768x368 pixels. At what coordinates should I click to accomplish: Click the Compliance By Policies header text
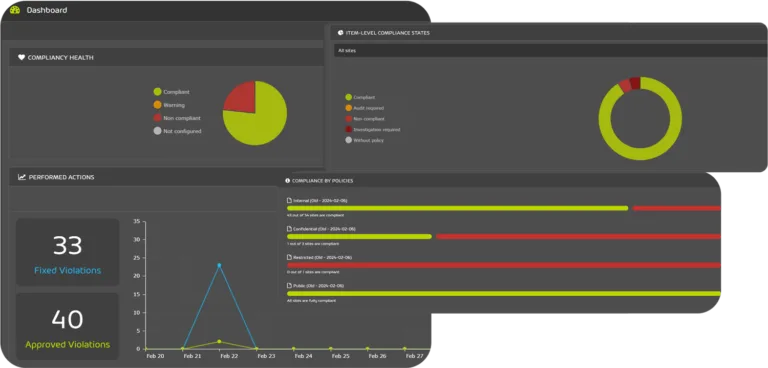click(x=322, y=181)
